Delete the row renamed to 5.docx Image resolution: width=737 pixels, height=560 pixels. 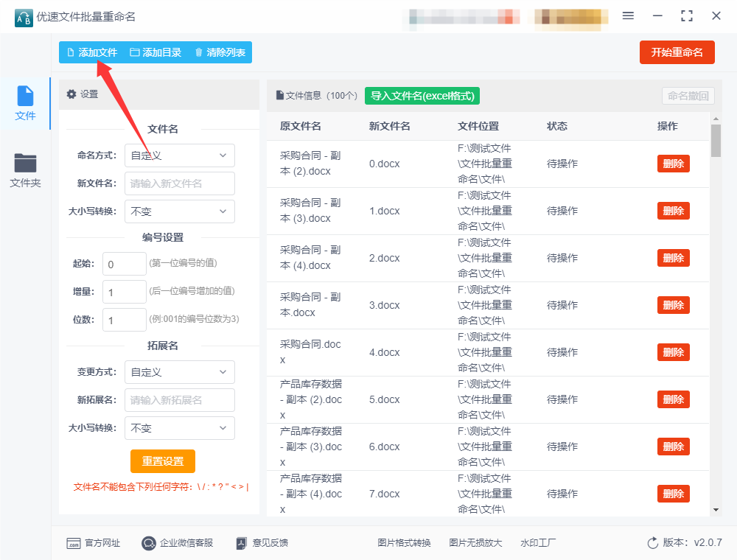pyautogui.click(x=673, y=400)
